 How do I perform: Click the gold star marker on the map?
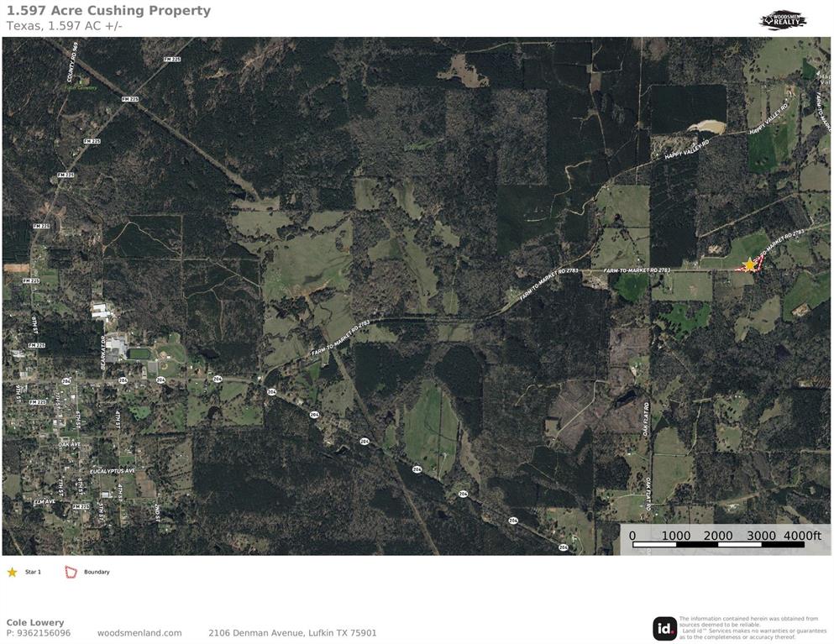coord(749,264)
